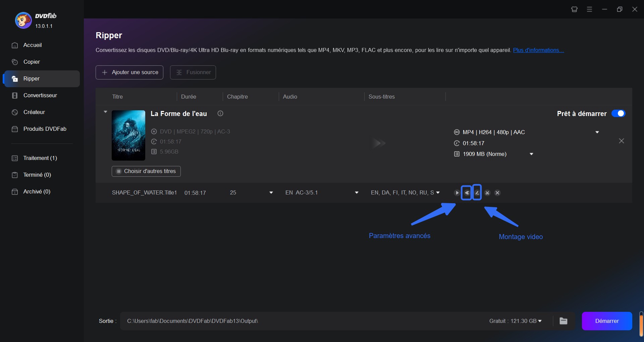Click the Durée column header
Viewport: 644px width, 342px height.
[x=189, y=97]
